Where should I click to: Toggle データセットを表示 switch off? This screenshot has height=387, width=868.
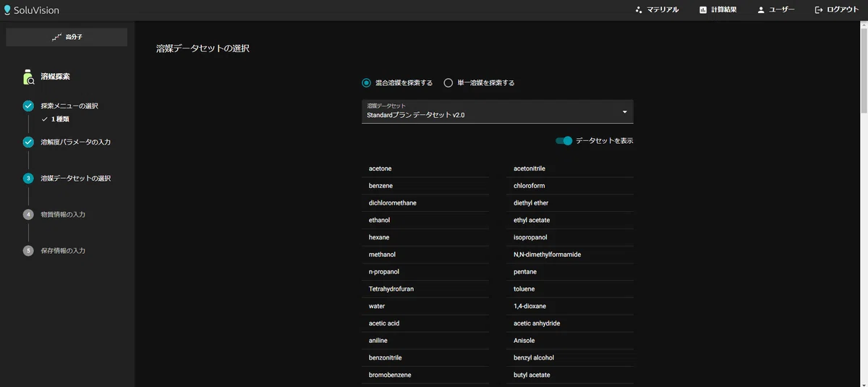pyautogui.click(x=564, y=141)
